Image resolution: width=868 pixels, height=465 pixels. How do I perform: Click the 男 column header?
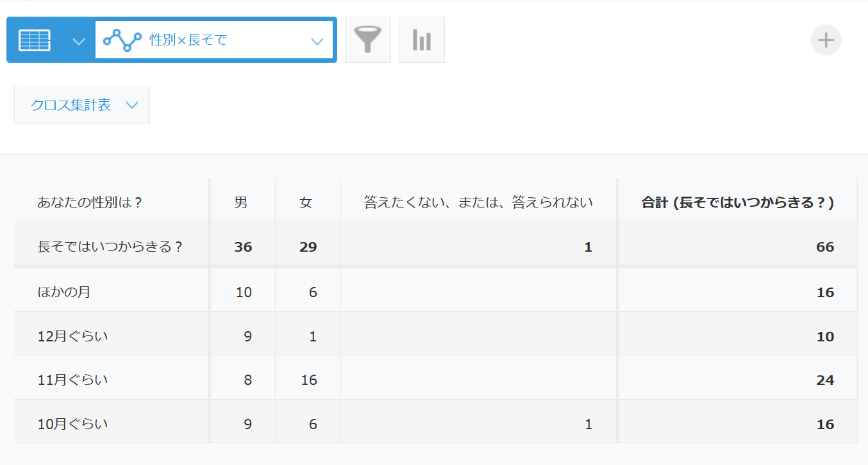click(x=241, y=203)
